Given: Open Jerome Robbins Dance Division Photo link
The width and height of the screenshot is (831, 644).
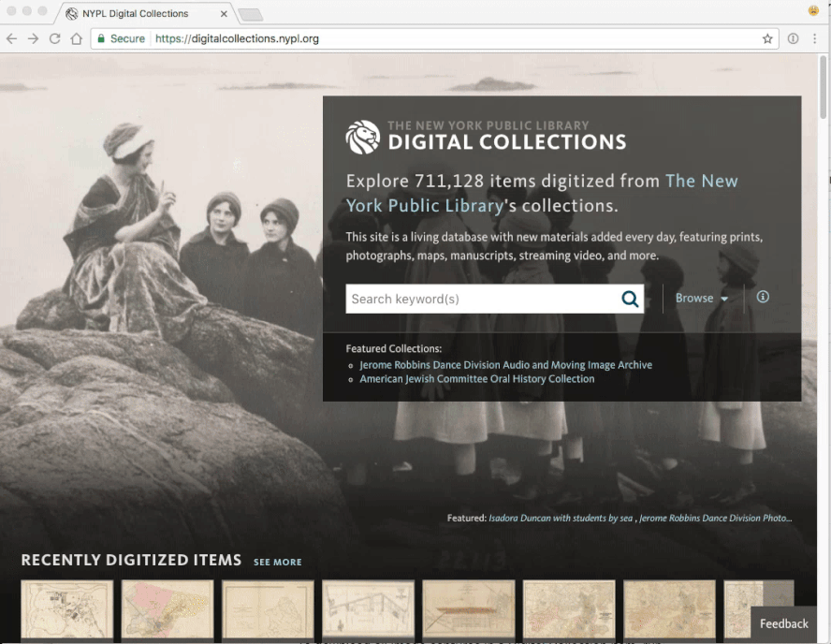Looking at the screenshot, I should click(716, 518).
